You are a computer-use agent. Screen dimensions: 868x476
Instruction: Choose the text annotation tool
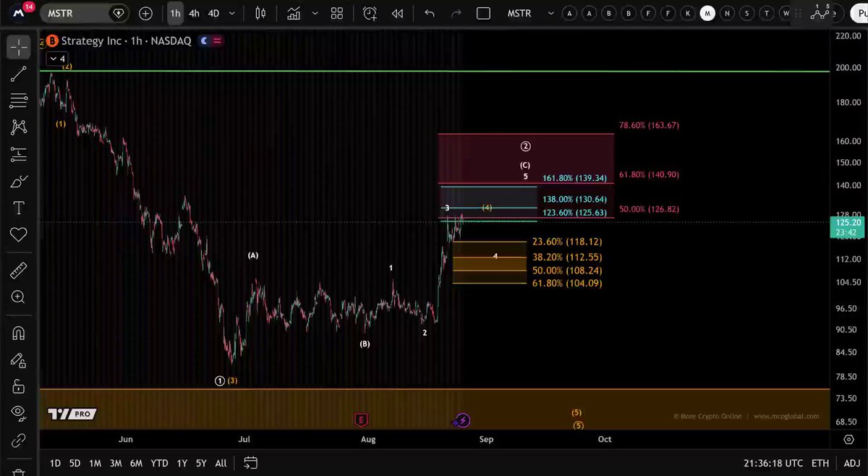point(18,208)
